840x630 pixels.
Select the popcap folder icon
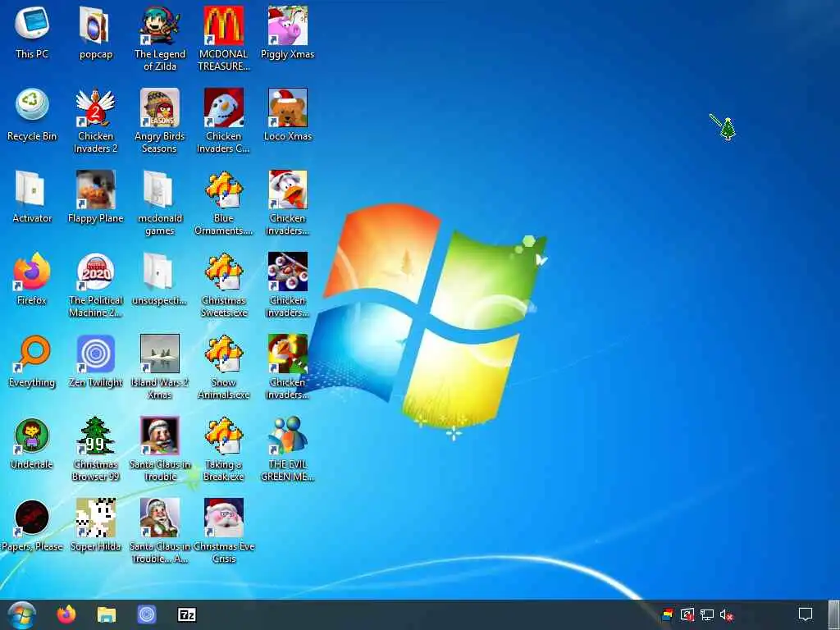pyautogui.click(x=95, y=32)
